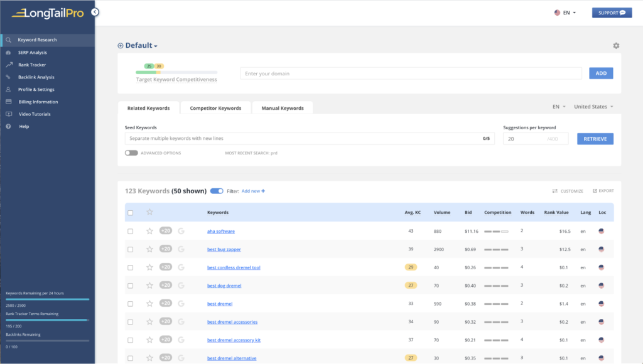
Task: Click the Video Tutorials play icon
Action: 9,114
